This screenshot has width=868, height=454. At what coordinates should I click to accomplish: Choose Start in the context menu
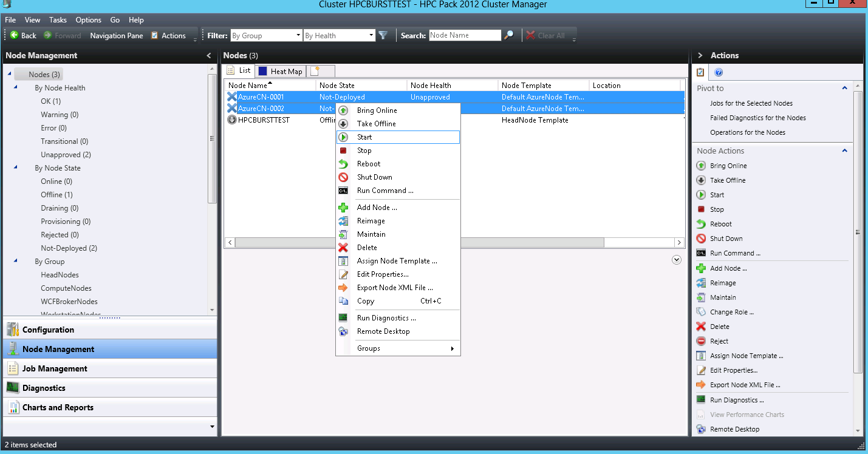[x=398, y=137]
